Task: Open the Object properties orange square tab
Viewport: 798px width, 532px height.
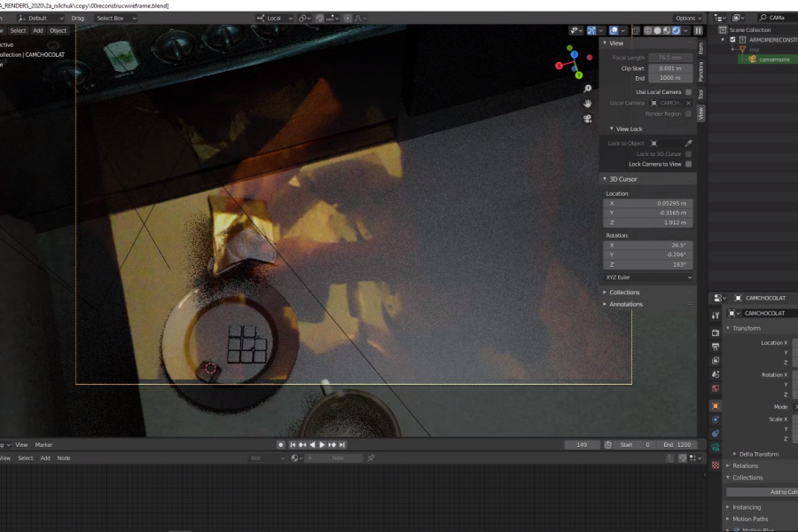Action: click(x=716, y=405)
